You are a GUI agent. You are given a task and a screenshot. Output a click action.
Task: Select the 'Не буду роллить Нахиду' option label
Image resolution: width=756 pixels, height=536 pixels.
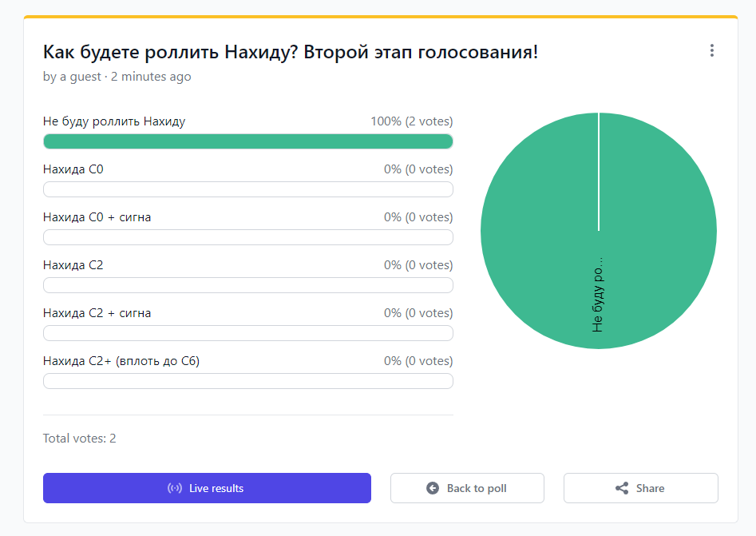[x=114, y=121]
